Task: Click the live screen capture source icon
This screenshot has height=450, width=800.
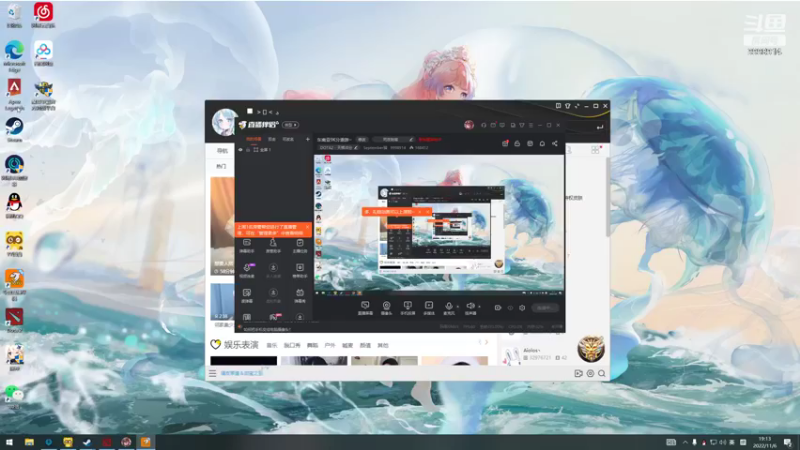Action: (365, 307)
